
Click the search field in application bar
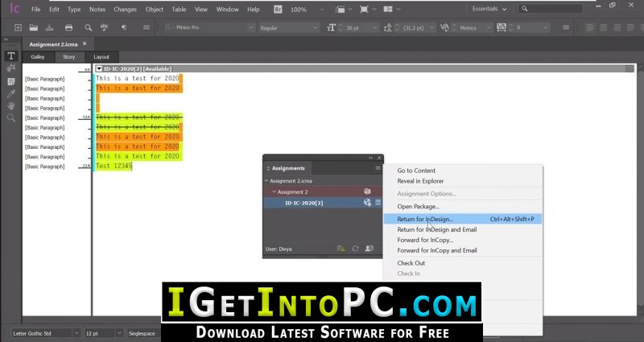[551, 9]
